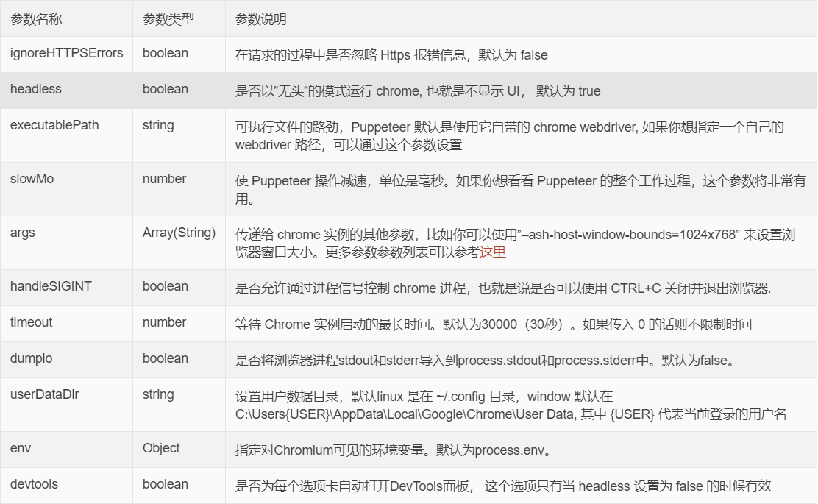Select the number type in slowMo row

point(164,179)
